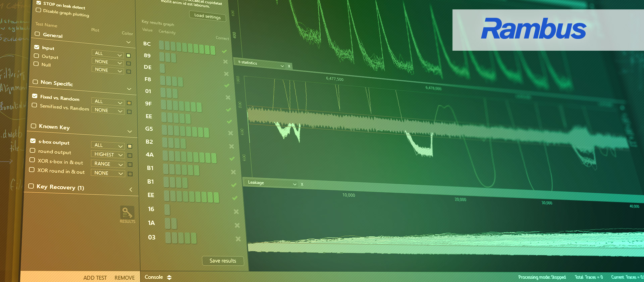Screen dimensions: 644x282
Task: Open the t-statistics graph selector dropdown
Action: [x=261, y=64]
